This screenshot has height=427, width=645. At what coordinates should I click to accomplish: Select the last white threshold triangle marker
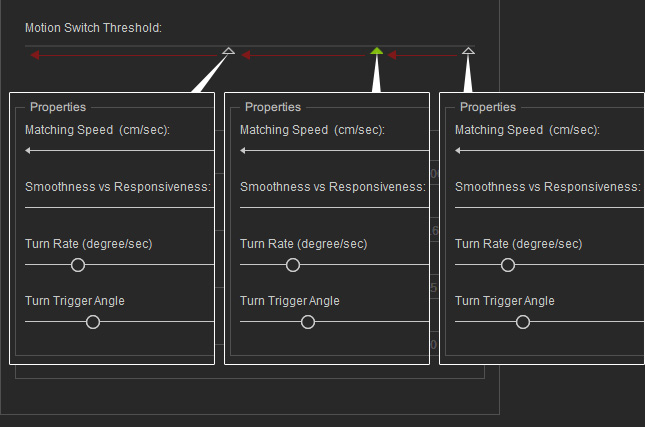469,50
